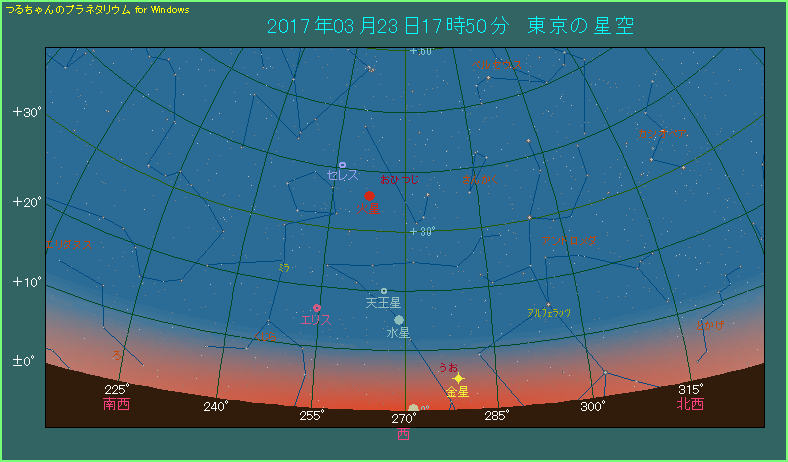This screenshot has width=788, height=462.
Task: Click the +20° altitude scale label
Action: (26, 202)
